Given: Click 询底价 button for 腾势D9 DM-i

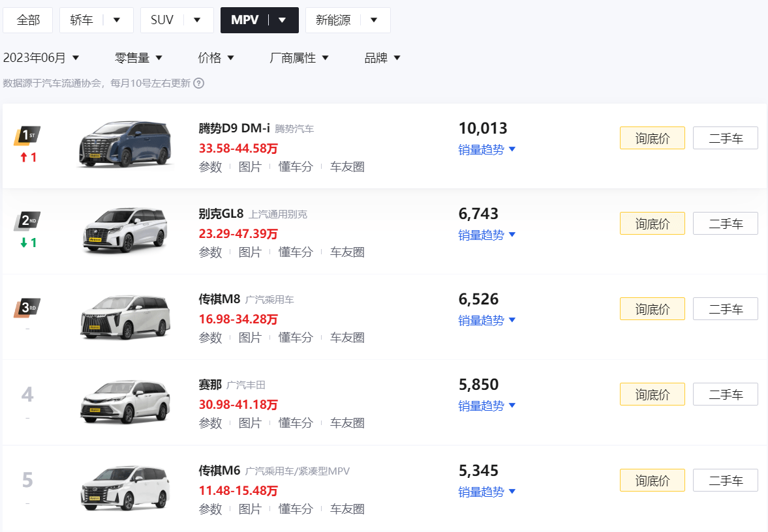Looking at the screenshot, I should [652, 138].
